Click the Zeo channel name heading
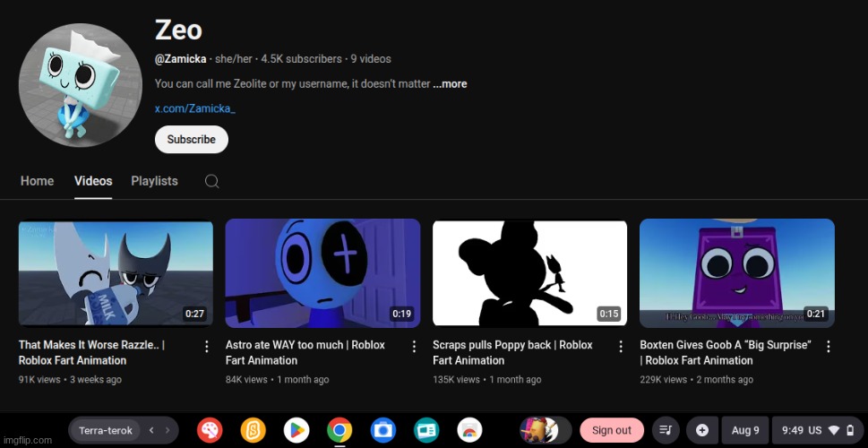This screenshot has height=448, width=868. click(178, 30)
